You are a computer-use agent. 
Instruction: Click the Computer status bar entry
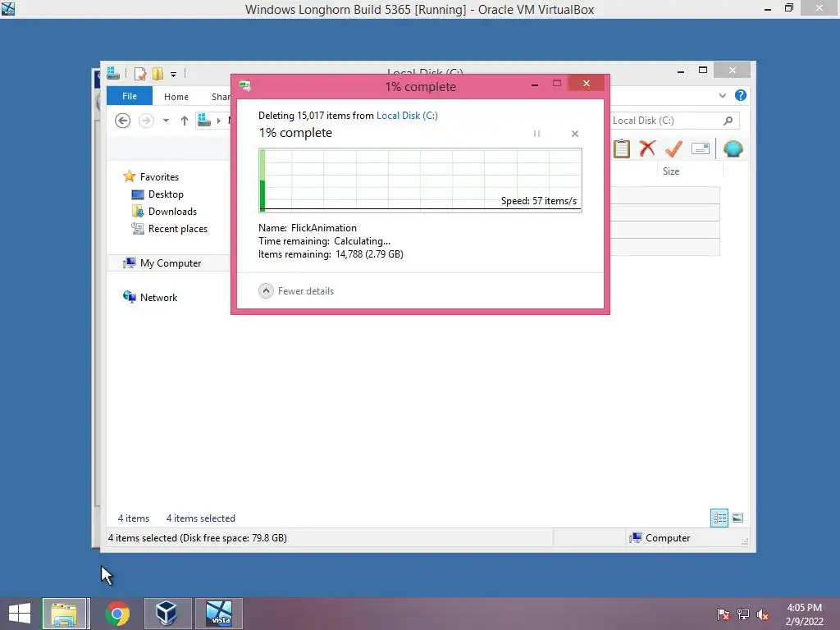coord(660,538)
